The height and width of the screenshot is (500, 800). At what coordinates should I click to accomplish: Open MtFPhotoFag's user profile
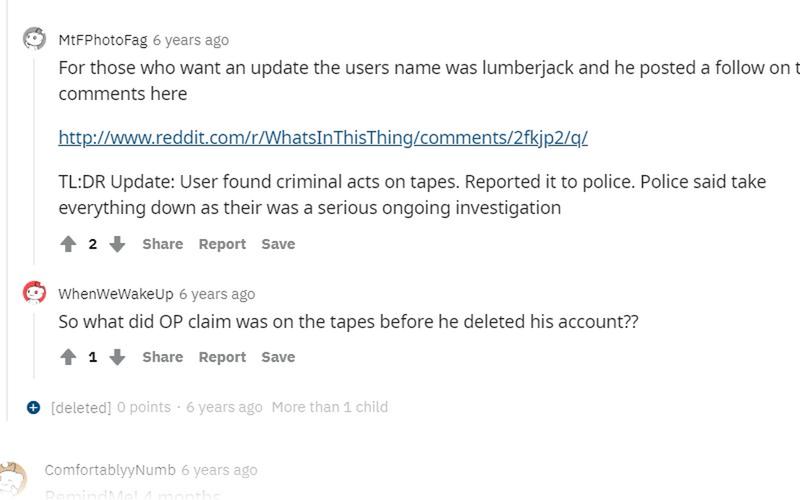[102, 40]
